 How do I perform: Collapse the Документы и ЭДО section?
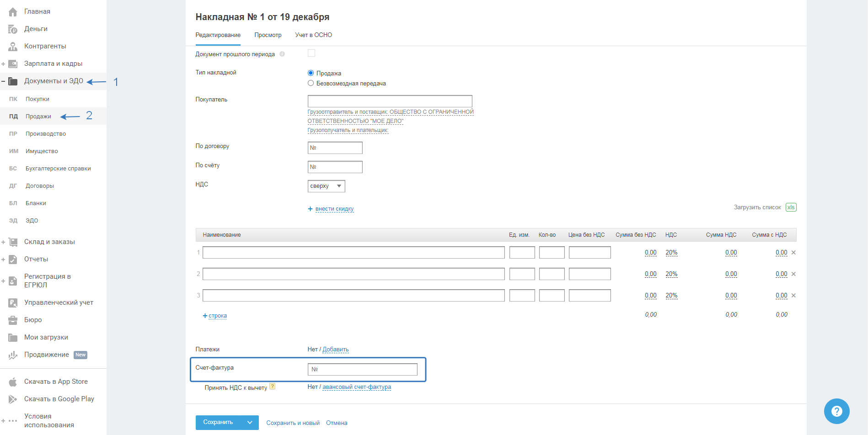[x=3, y=81]
